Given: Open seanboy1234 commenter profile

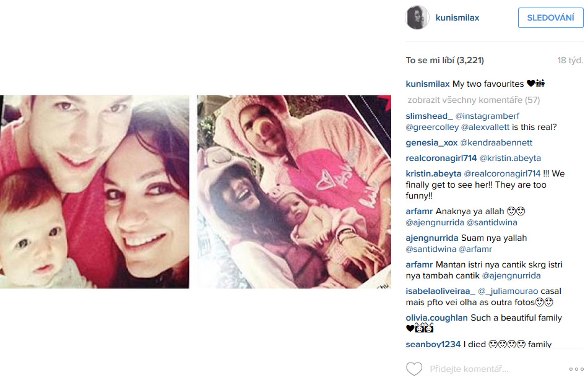Looking at the screenshot, I should coord(433,344).
